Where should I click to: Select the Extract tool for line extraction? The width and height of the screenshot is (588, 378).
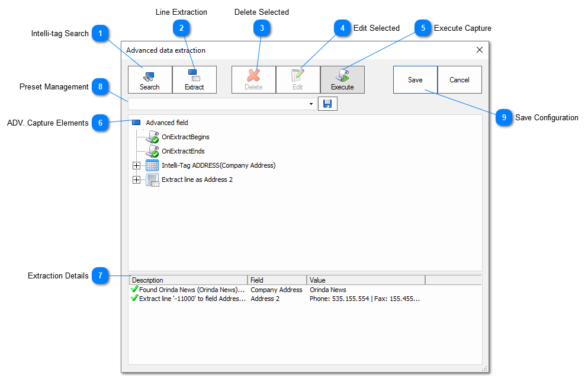[x=194, y=79]
